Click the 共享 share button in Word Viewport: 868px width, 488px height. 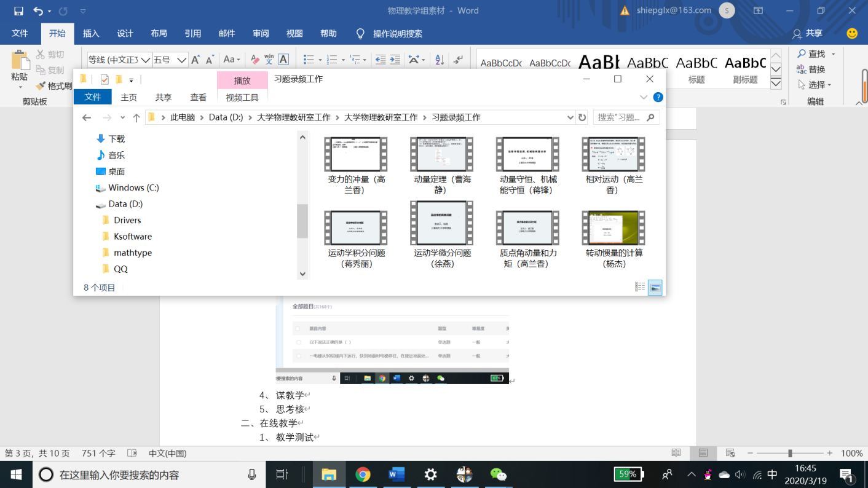(808, 34)
